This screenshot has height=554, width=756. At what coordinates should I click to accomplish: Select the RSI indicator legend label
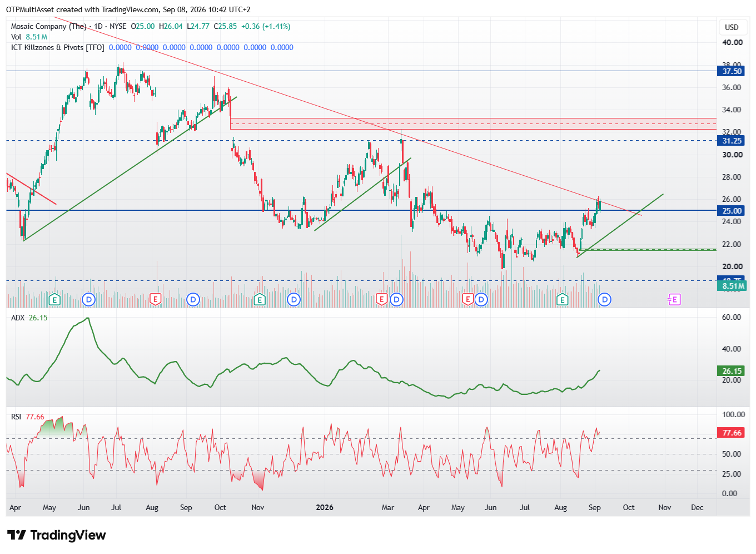tap(16, 417)
